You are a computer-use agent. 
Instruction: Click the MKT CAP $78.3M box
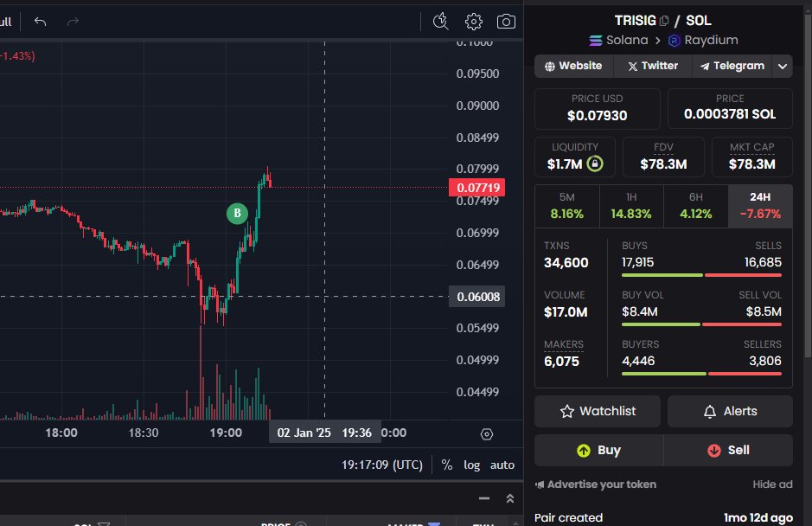(x=752, y=157)
